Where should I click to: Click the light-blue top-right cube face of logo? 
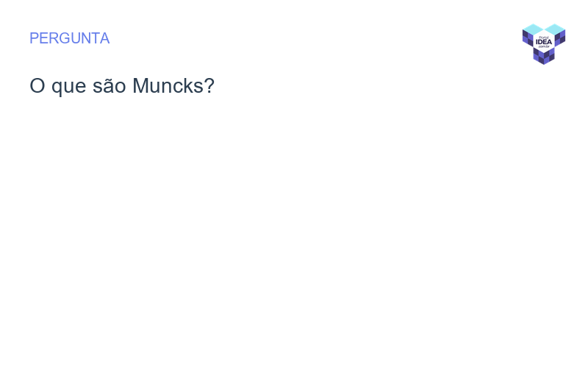[x=555, y=29]
